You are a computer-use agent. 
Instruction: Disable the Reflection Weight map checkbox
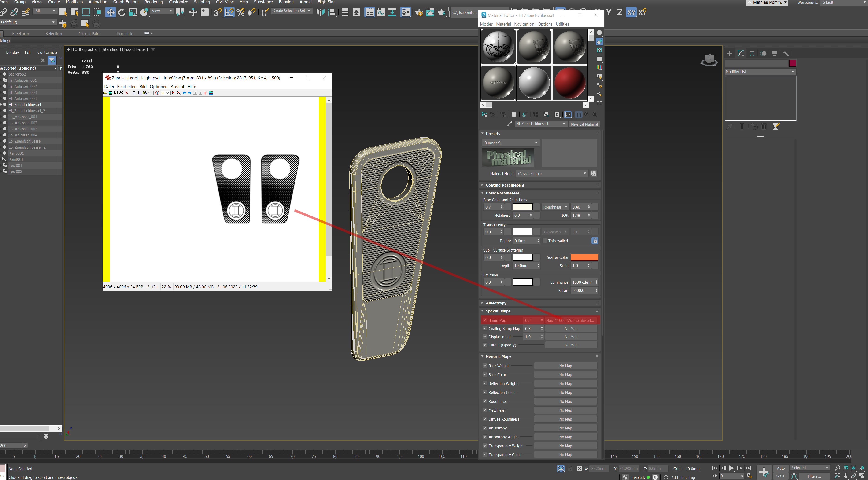pos(484,383)
